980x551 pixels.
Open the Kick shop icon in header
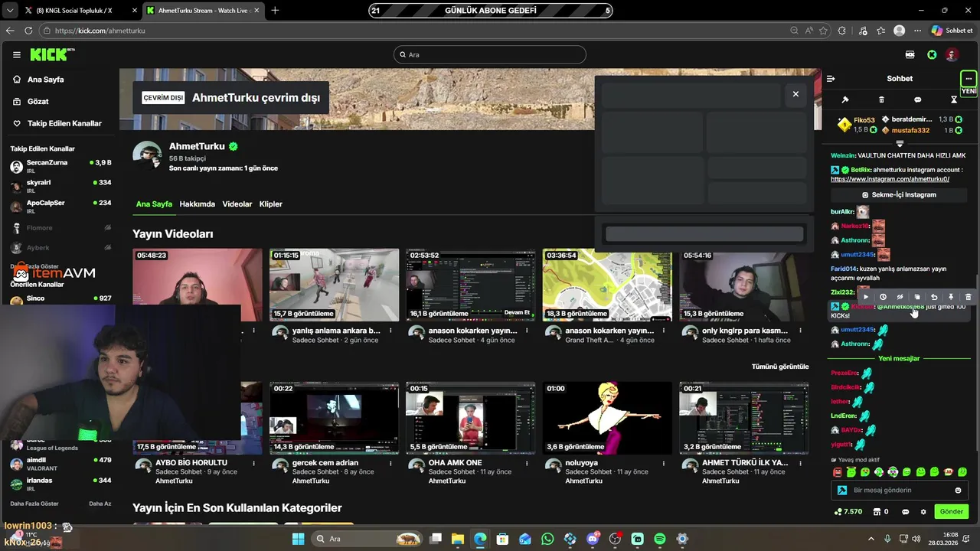[x=910, y=54]
